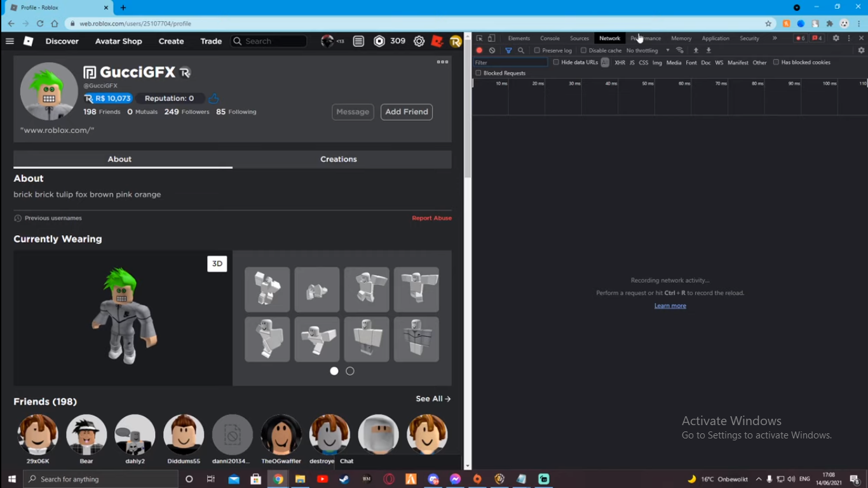This screenshot has height=488, width=868.
Task: Open DevTools three-dot customize menu
Action: (x=849, y=38)
